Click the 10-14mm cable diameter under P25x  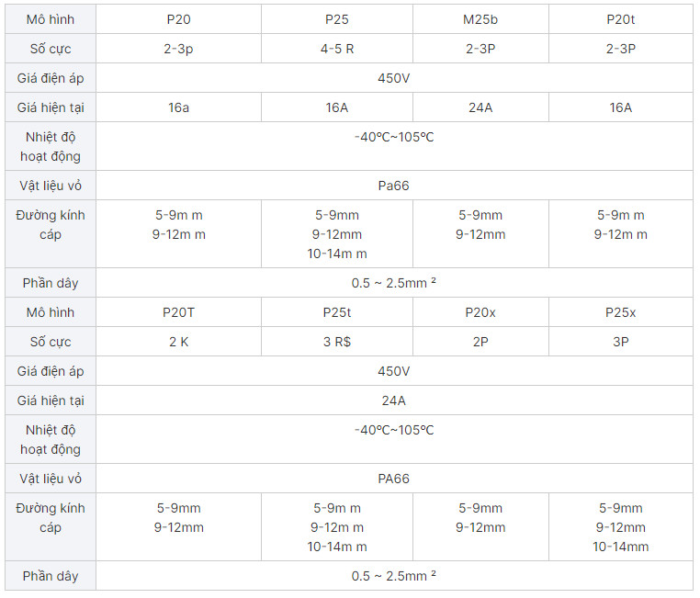tap(621, 547)
